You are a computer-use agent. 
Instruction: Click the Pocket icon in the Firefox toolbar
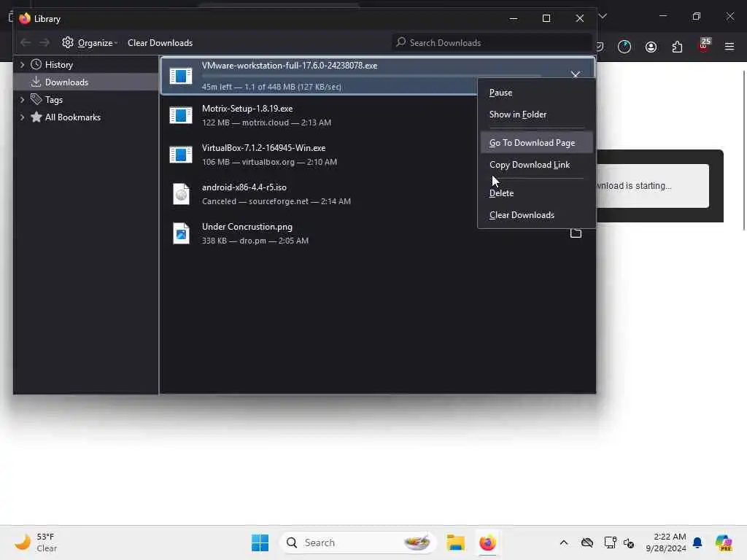tap(600, 47)
